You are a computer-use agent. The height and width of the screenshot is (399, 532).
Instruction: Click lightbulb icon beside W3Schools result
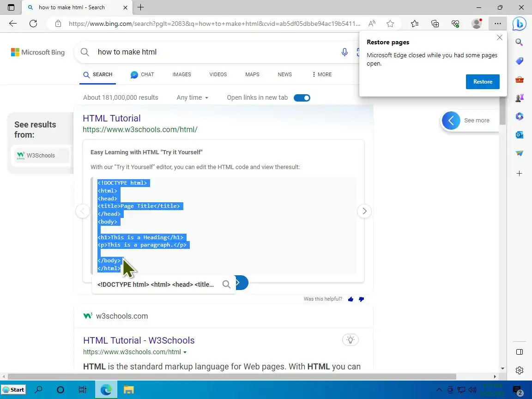[351, 339]
